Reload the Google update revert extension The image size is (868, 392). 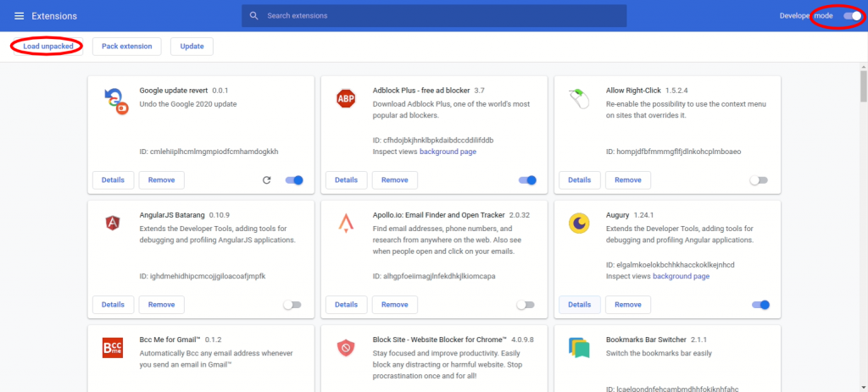[x=266, y=180]
